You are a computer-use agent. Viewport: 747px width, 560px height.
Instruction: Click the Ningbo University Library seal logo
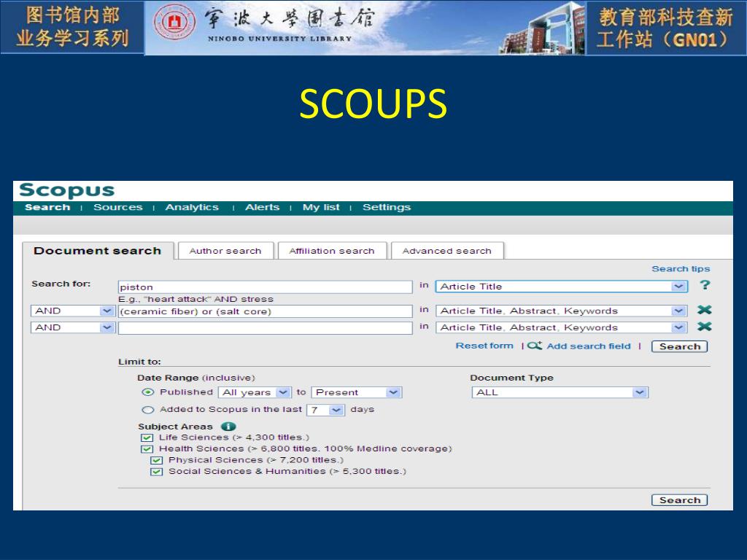(174, 23)
